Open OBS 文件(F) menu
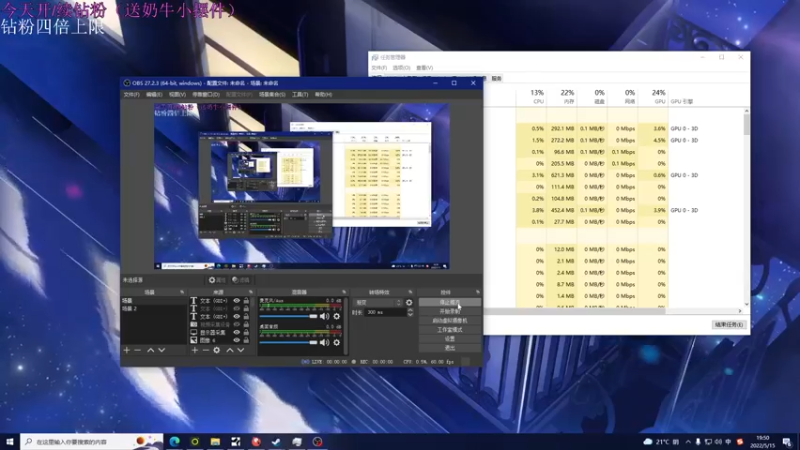This screenshot has height=450, width=800. (131, 94)
